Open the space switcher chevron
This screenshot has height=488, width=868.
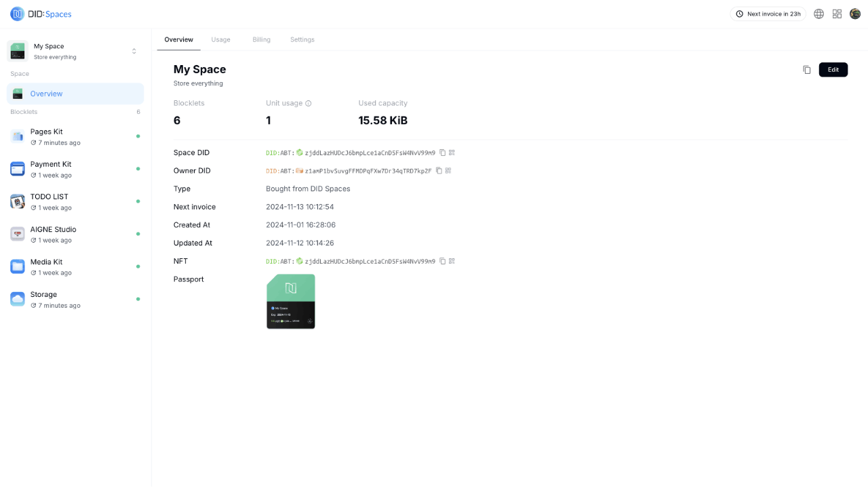pyautogui.click(x=134, y=50)
